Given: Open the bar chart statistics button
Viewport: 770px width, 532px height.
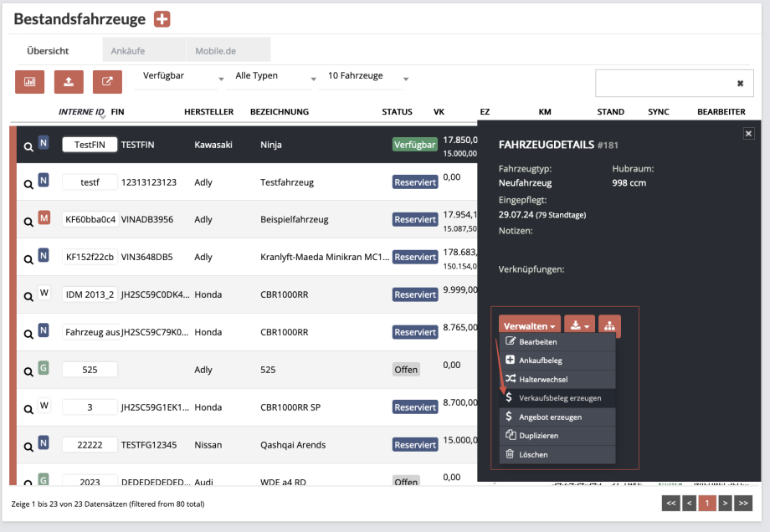Looking at the screenshot, I should (29, 81).
